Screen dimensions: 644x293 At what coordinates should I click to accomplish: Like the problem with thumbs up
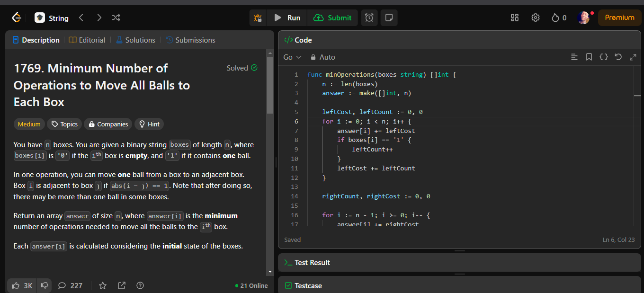pyautogui.click(x=22, y=285)
